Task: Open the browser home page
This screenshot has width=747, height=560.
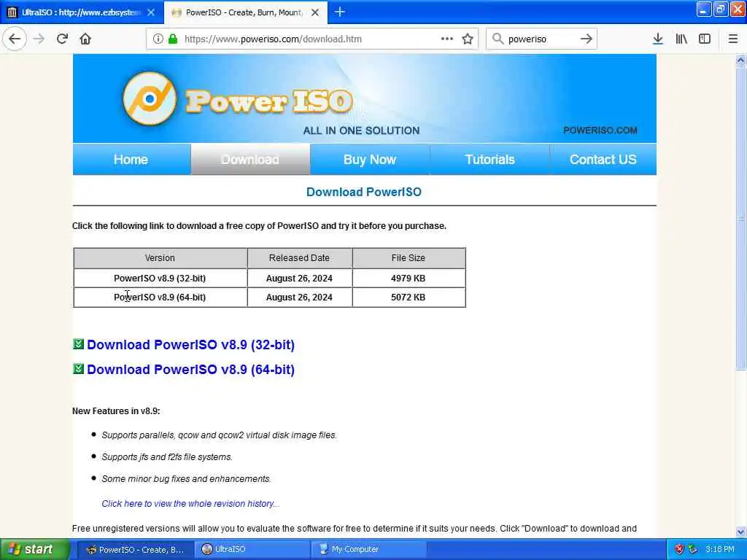Action: [85, 39]
